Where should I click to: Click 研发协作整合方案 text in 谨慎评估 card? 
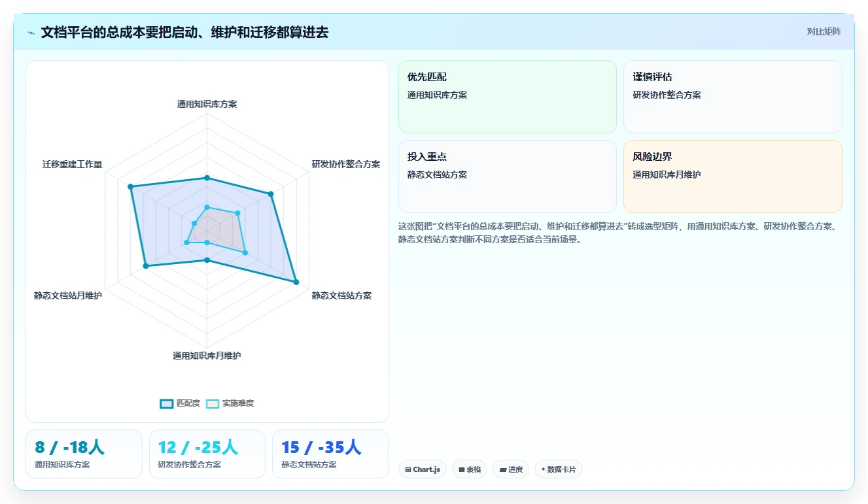(x=667, y=95)
